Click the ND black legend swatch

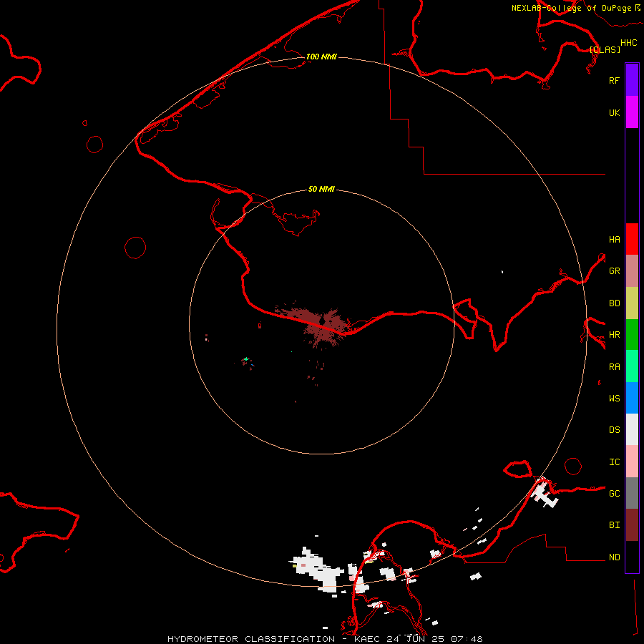(x=632, y=557)
